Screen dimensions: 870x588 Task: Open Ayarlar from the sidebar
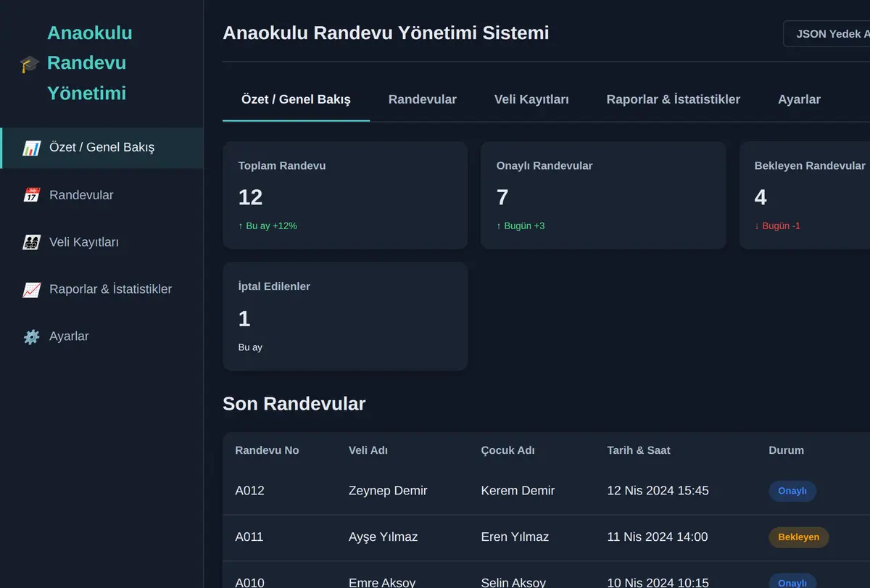(101, 336)
